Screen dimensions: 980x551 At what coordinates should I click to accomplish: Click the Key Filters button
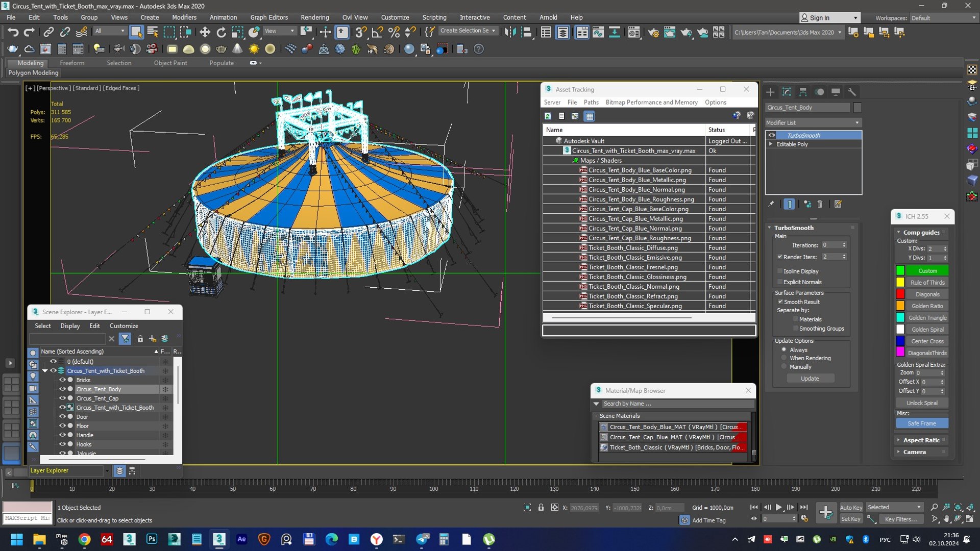point(901,519)
